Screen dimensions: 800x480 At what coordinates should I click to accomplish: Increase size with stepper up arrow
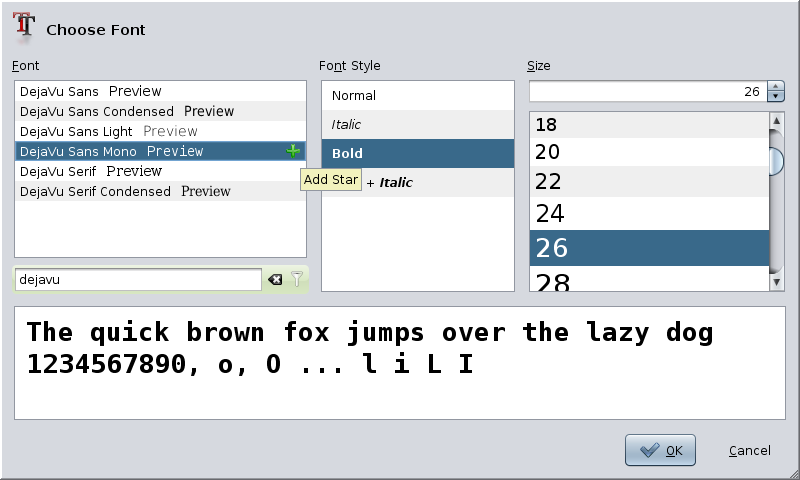tap(776, 87)
